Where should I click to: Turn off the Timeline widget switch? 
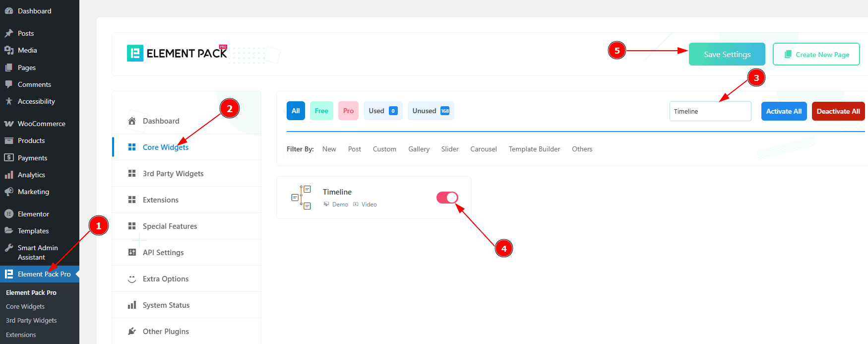click(x=447, y=198)
